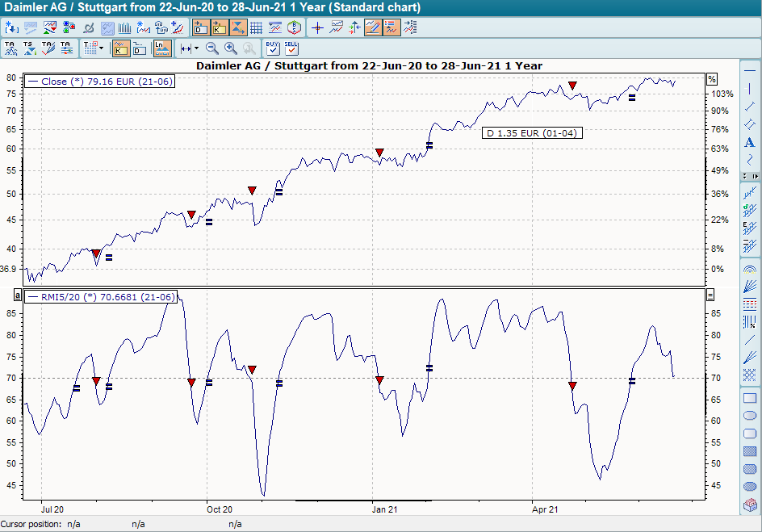Open the dropdown beside the horizontal fit icon
This screenshot has height=532, width=762.
coord(195,48)
